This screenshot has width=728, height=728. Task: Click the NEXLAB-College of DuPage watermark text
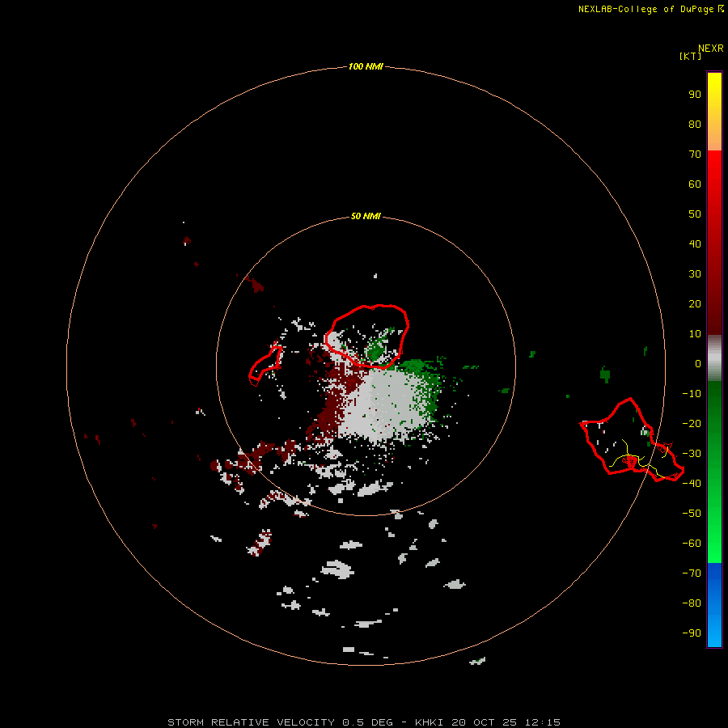point(646,9)
